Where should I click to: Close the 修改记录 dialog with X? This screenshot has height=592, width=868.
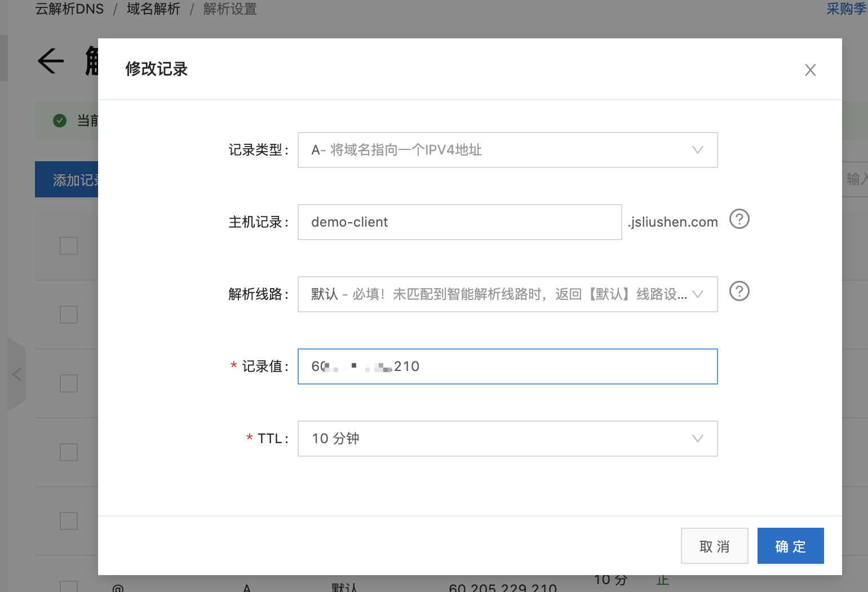[810, 70]
